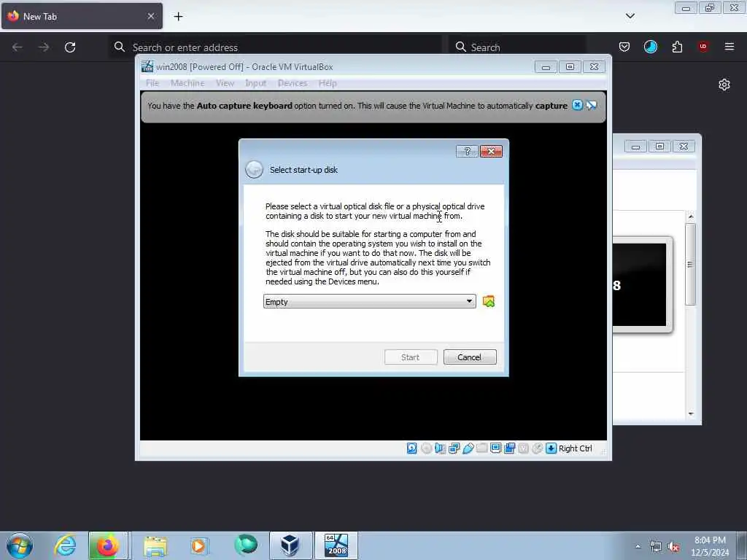Open the Machine menu
747x560 pixels.
click(x=187, y=83)
